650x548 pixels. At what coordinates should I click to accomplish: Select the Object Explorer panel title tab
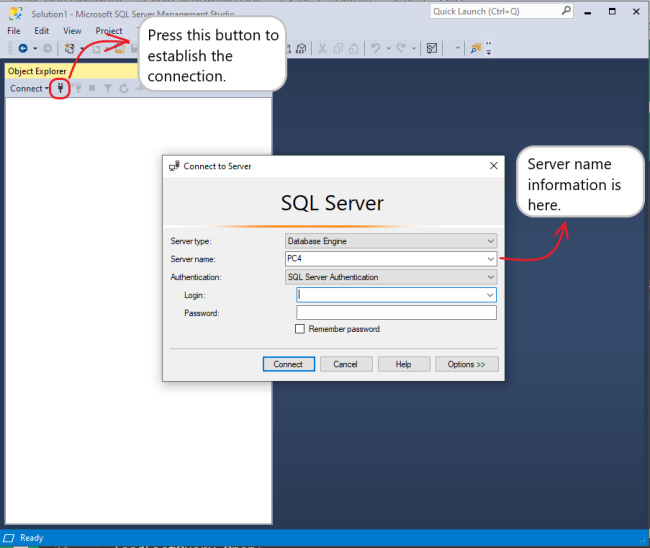37,71
